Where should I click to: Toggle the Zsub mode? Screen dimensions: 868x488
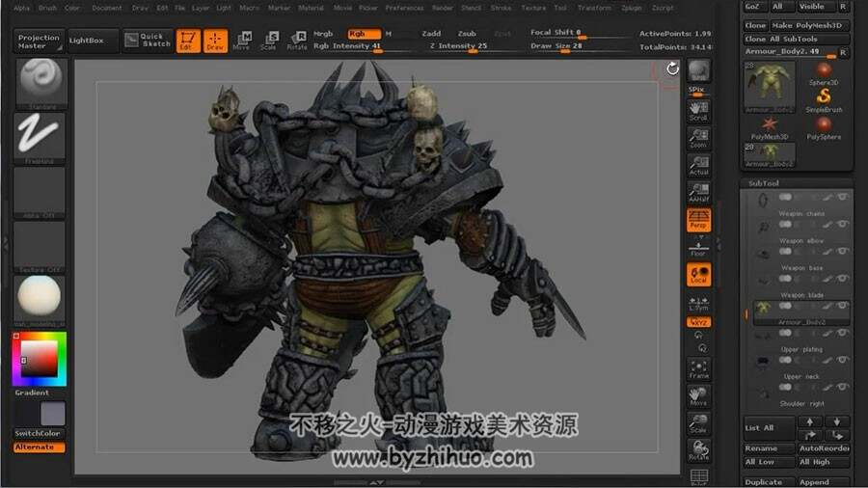pos(467,34)
